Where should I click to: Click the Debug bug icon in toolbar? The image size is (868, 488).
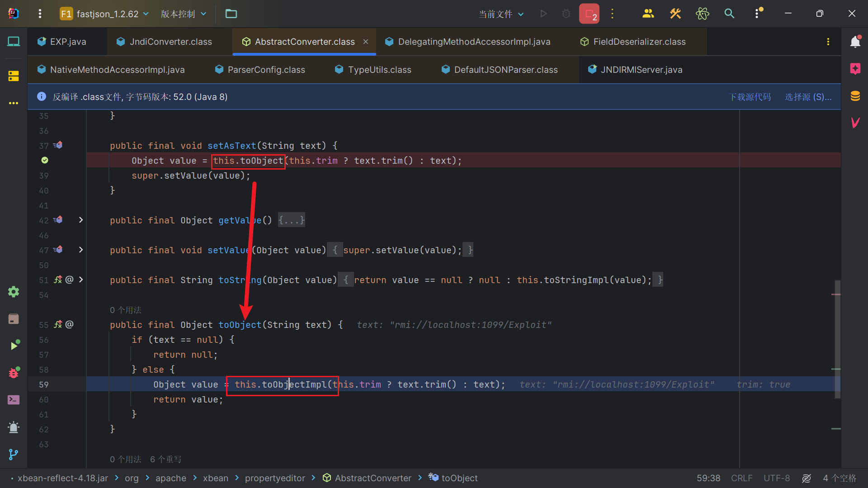click(x=566, y=14)
